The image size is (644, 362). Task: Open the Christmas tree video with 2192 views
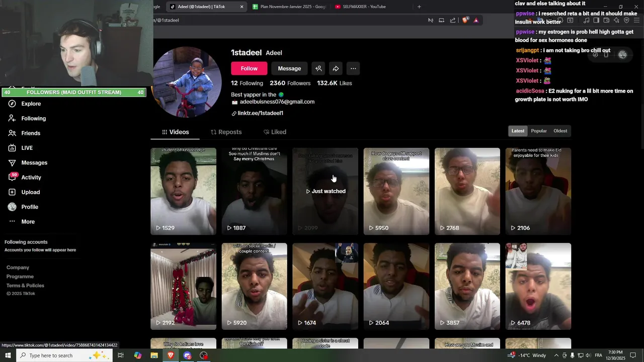click(183, 286)
